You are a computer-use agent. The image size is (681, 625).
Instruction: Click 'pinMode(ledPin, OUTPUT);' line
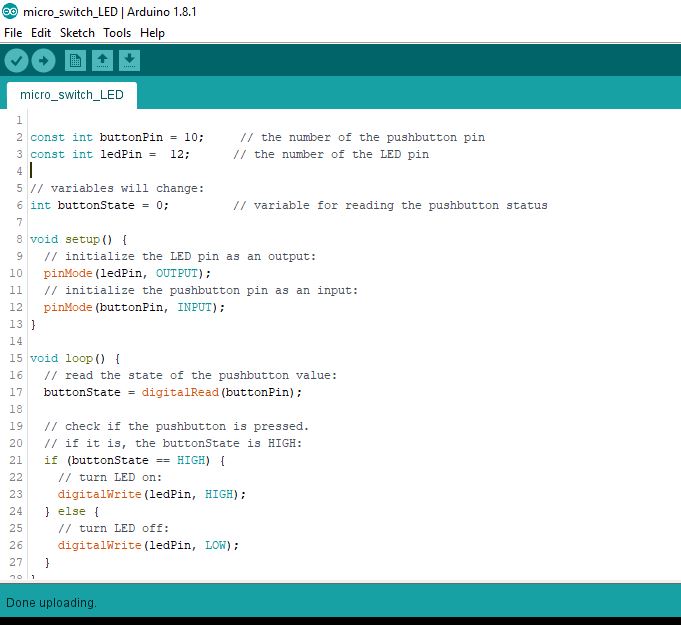coord(127,273)
